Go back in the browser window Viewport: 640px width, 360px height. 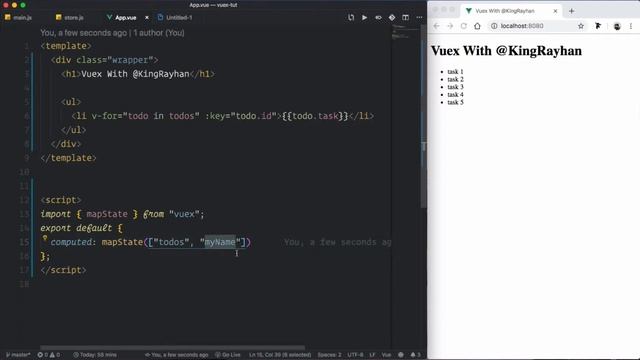pos(436,26)
